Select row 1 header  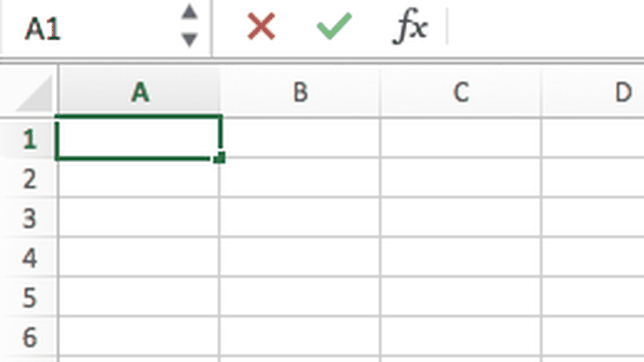pos(30,139)
